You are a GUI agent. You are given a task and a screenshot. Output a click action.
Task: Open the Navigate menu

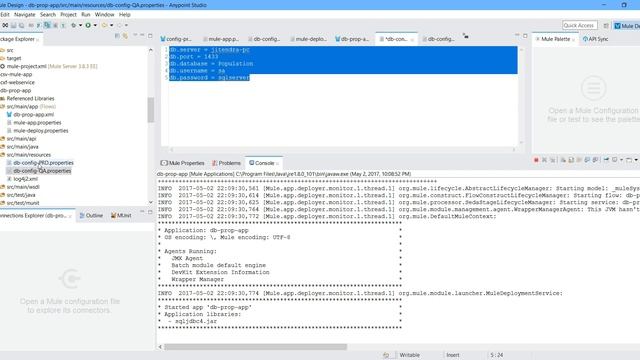(x=24, y=15)
